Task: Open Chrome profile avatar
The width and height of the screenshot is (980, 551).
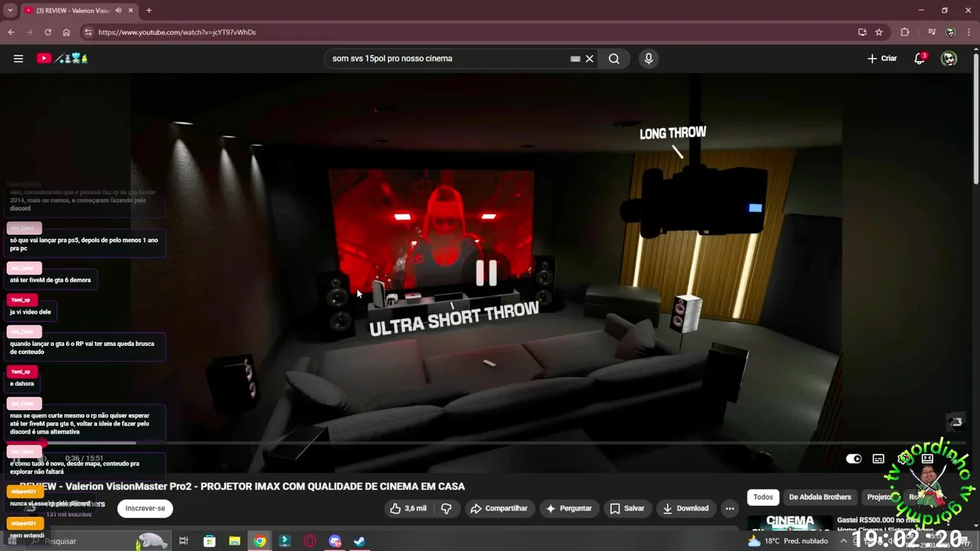Action: click(x=950, y=32)
